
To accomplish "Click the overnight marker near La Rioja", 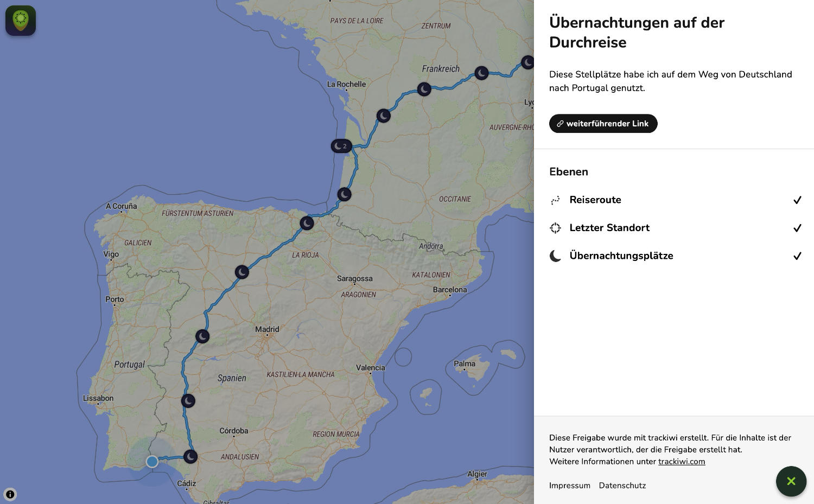I will tap(307, 223).
